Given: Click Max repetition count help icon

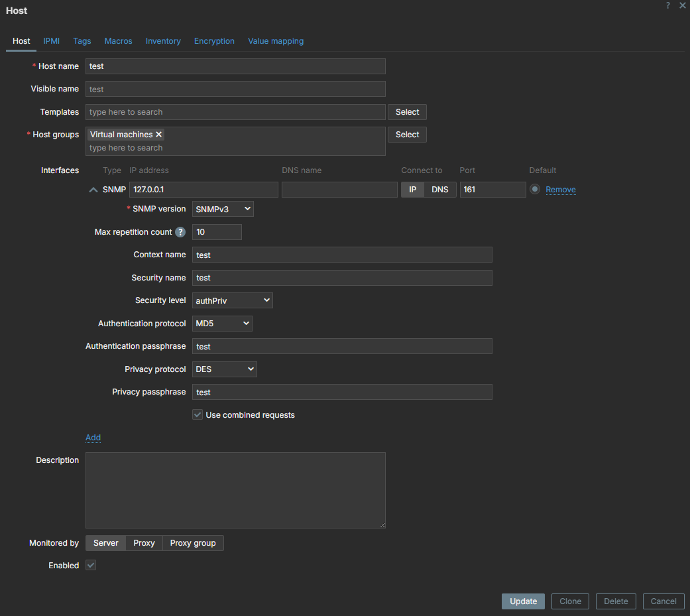Looking at the screenshot, I should 180,232.
